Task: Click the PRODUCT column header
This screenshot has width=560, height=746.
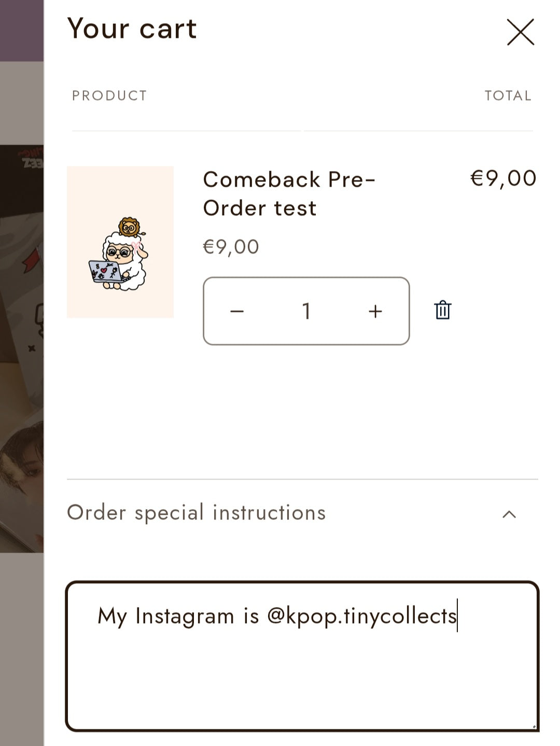Action: (x=109, y=96)
